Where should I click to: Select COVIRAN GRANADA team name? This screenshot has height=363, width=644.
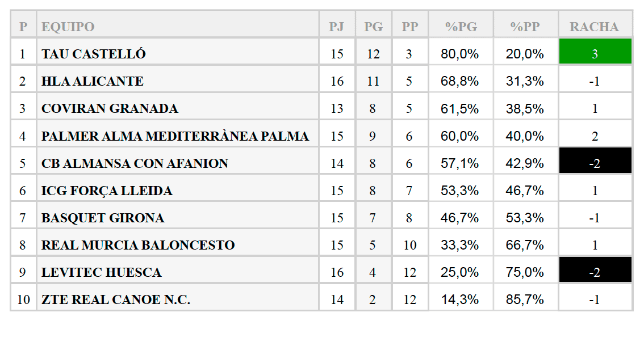(110, 108)
